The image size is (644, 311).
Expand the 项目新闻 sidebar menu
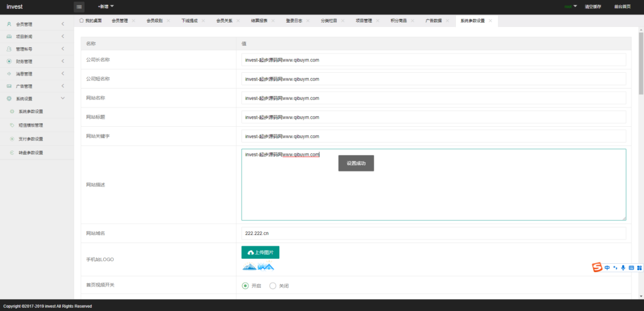pos(36,36)
